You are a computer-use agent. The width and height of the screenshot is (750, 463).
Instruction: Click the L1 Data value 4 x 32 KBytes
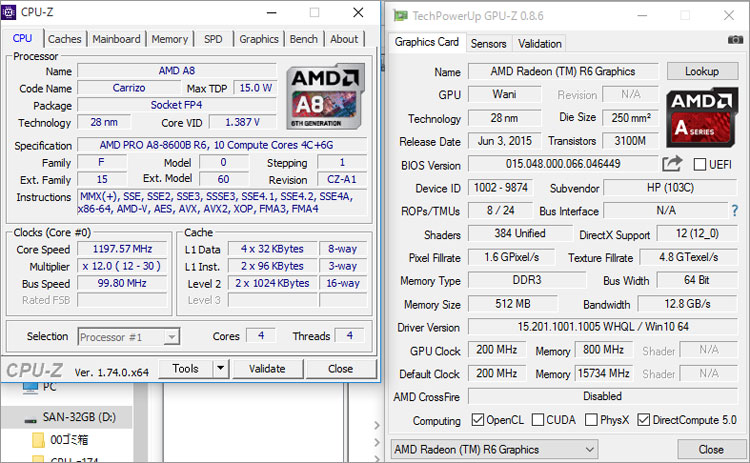272,249
